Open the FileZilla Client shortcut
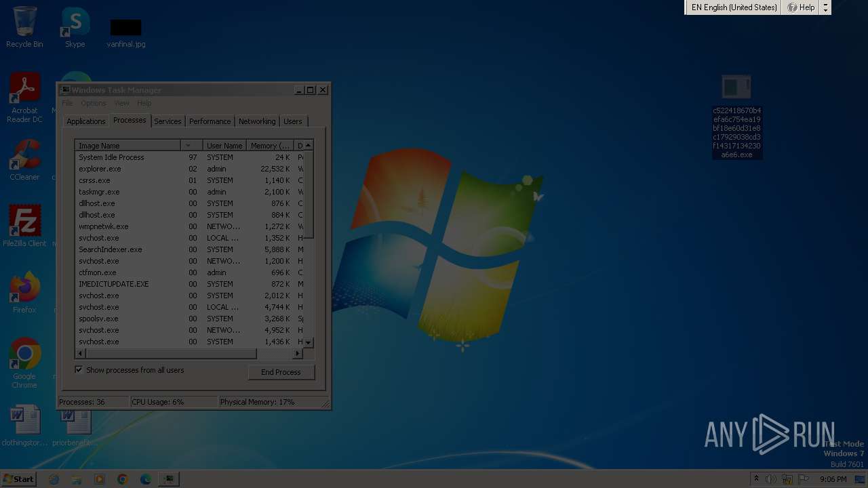The image size is (868, 488). (24, 226)
